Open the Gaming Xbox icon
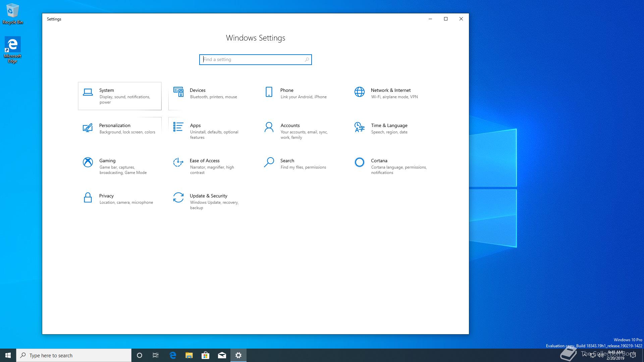This screenshot has width=644, height=362. (88, 162)
